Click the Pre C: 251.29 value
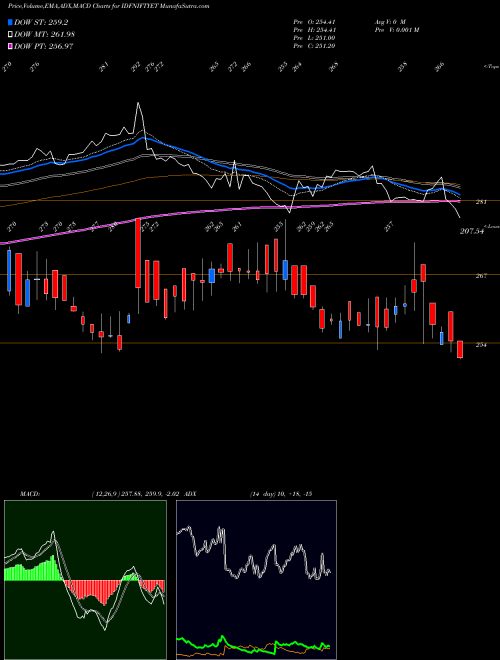 point(314,45)
